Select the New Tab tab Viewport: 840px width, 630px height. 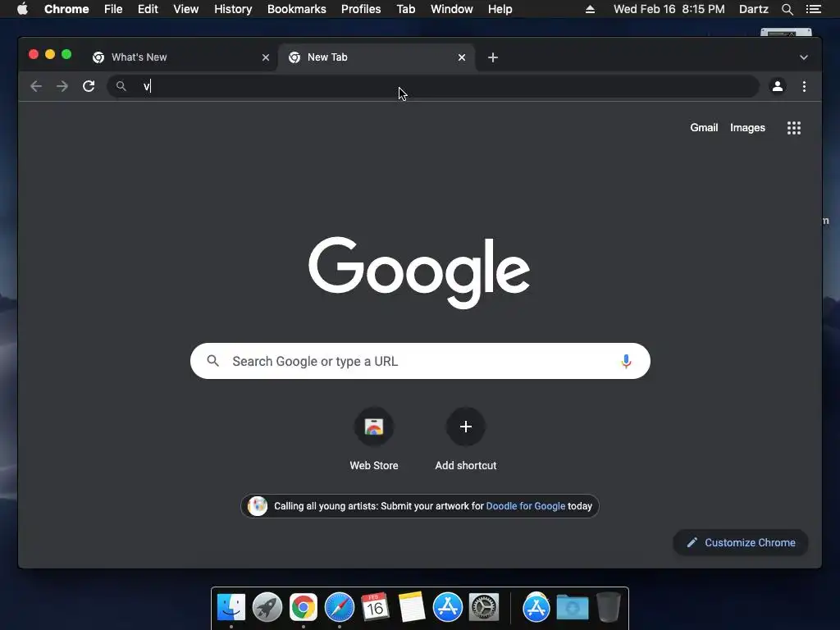(377, 57)
